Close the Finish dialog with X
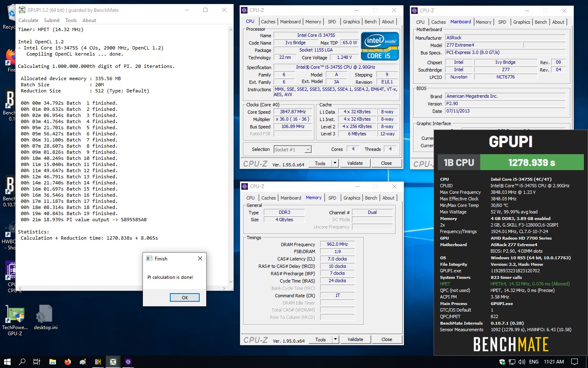This screenshot has width=588, height=368. click(x=200, y=258)
